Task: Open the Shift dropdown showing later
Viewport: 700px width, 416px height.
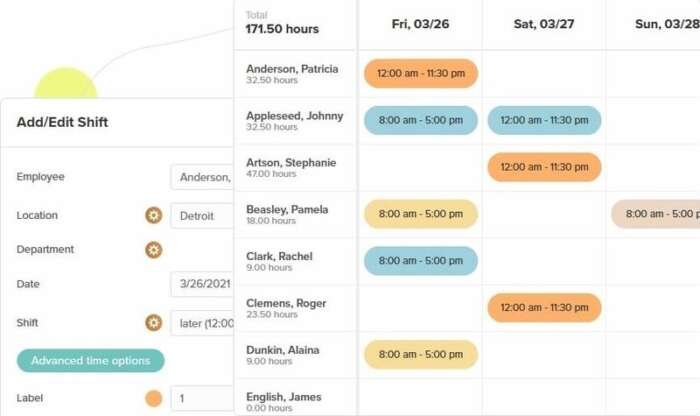Action: point(202,323)
